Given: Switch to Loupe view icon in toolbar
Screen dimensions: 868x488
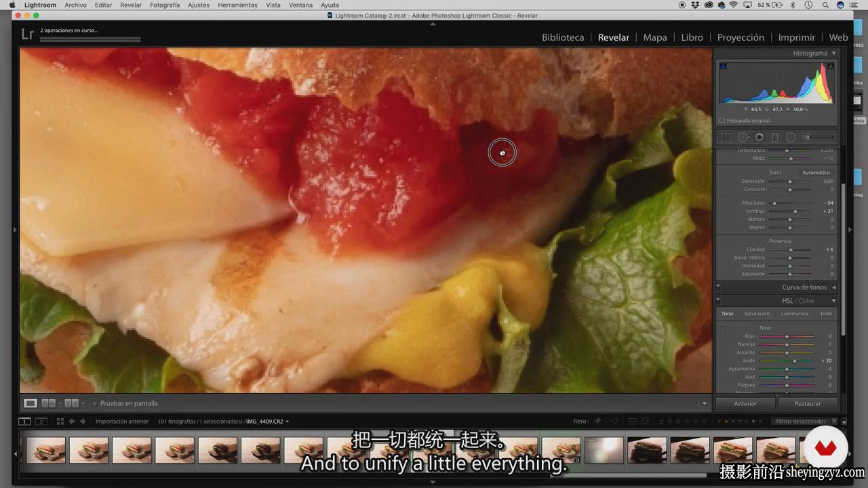Looking at the screenshot, I should pos(31,403).
